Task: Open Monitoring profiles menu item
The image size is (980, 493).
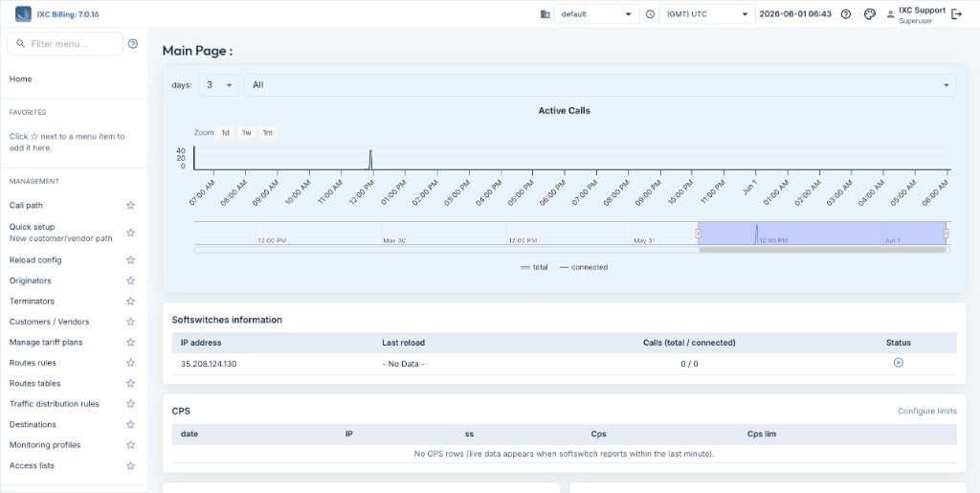Action: pyautogui.click(x=45, y=445)
